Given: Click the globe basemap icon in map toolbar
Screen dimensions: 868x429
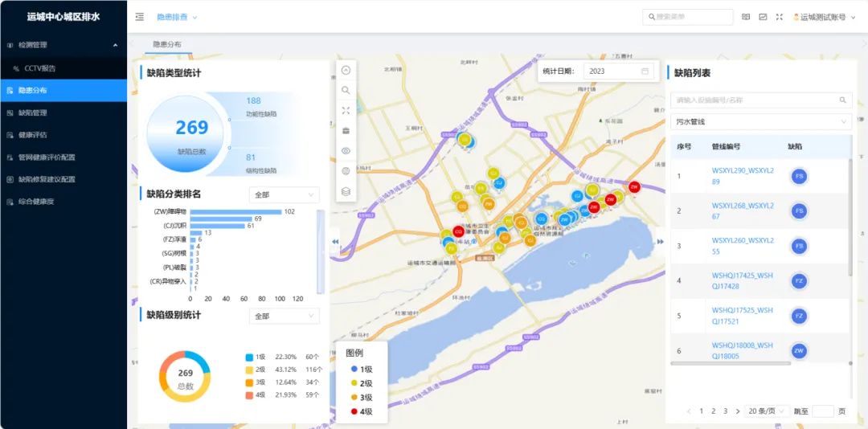Looking at the screenshot, I should point(346,171).
